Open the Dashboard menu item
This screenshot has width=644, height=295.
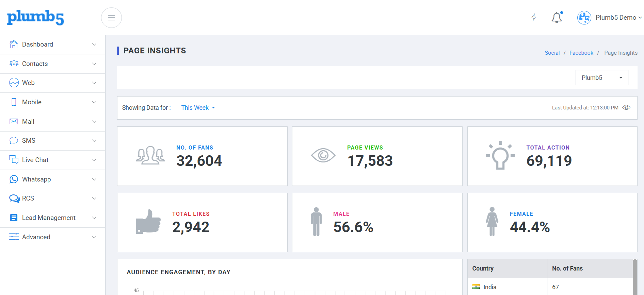click(52, 45)
